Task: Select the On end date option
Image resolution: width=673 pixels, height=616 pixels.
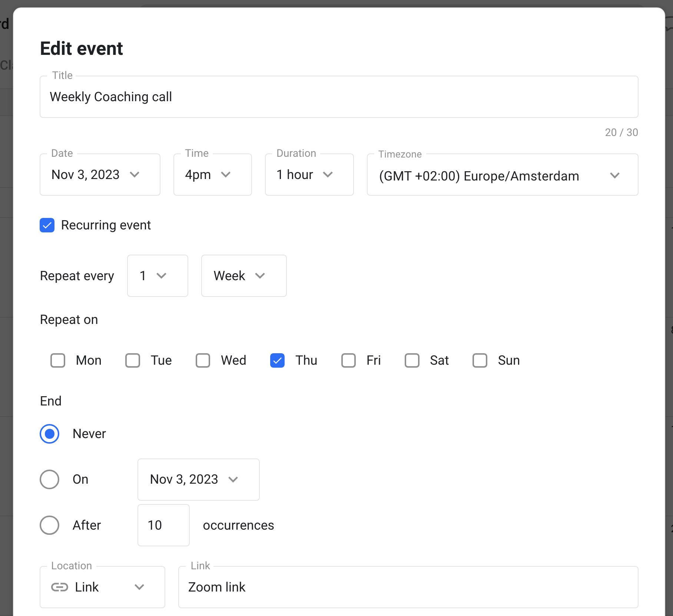Action: 49,479
